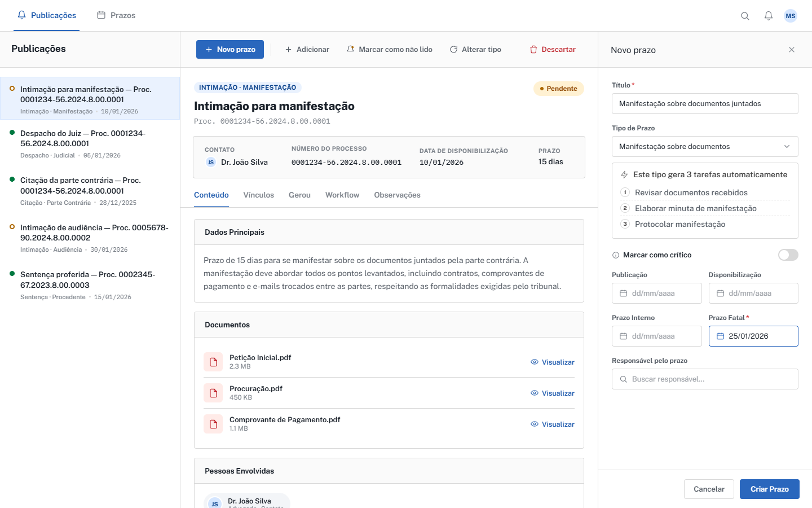This screenshot has height=508, width=812.
Task: Open the Tipo de Prazo dropdown
Action: click(705, 147)
